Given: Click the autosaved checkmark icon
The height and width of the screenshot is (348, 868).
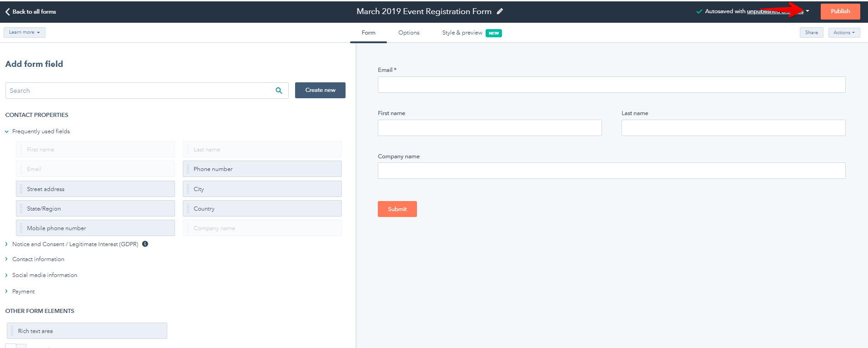Looking at the screenshot, I should point(699,11).
